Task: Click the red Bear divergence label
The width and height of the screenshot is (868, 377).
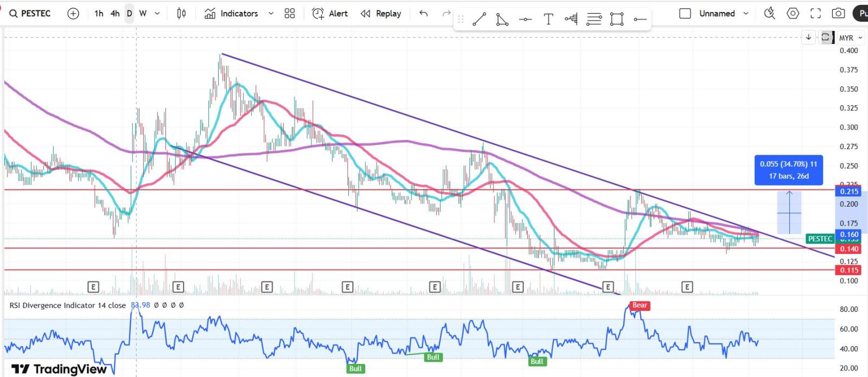Action: click(640, 305)
